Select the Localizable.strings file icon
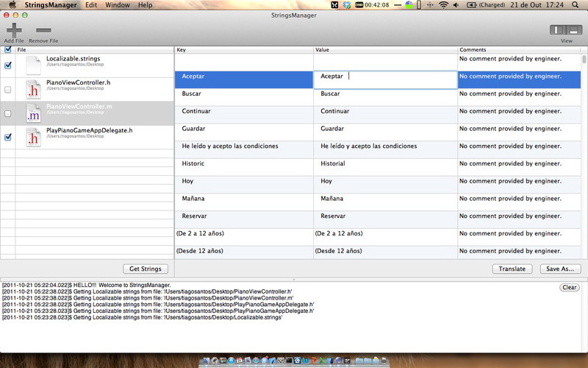 33,66
